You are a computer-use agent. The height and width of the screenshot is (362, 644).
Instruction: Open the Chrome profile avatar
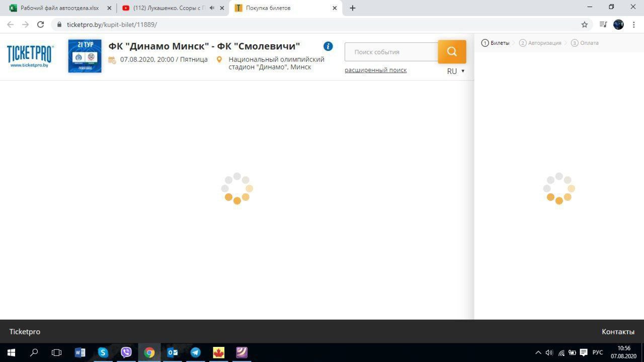click(619, 24)
